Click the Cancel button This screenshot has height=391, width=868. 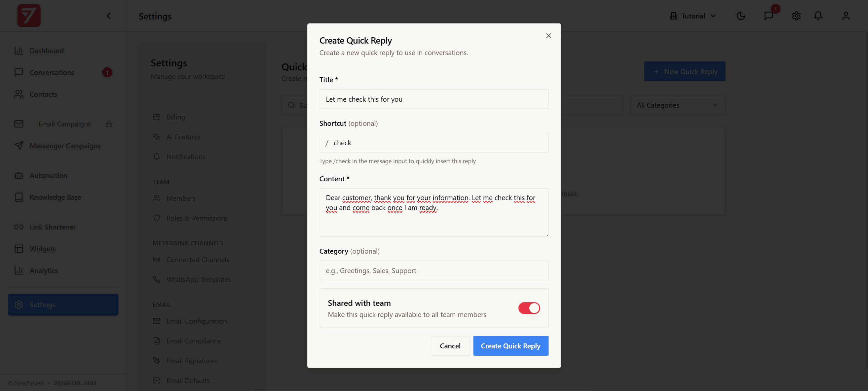coord(450,346)
